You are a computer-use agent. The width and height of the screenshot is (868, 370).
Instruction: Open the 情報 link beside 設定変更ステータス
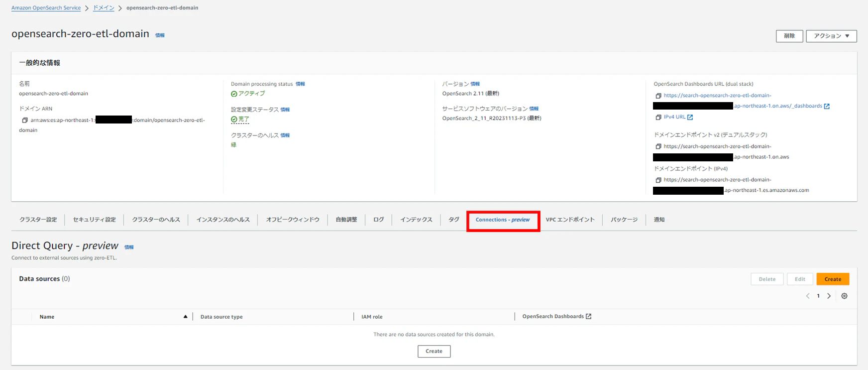[x=285, y=110]
